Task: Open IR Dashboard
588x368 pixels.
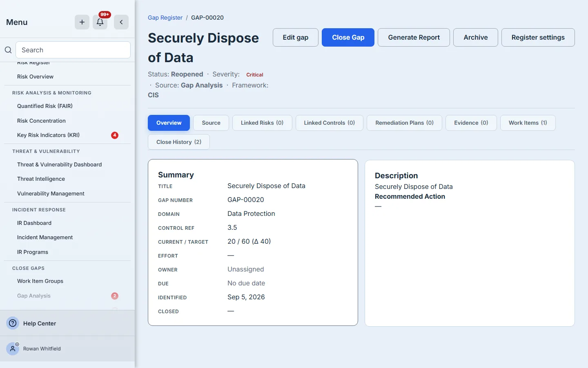Action: pyautogui.click(x=34, y=223)
